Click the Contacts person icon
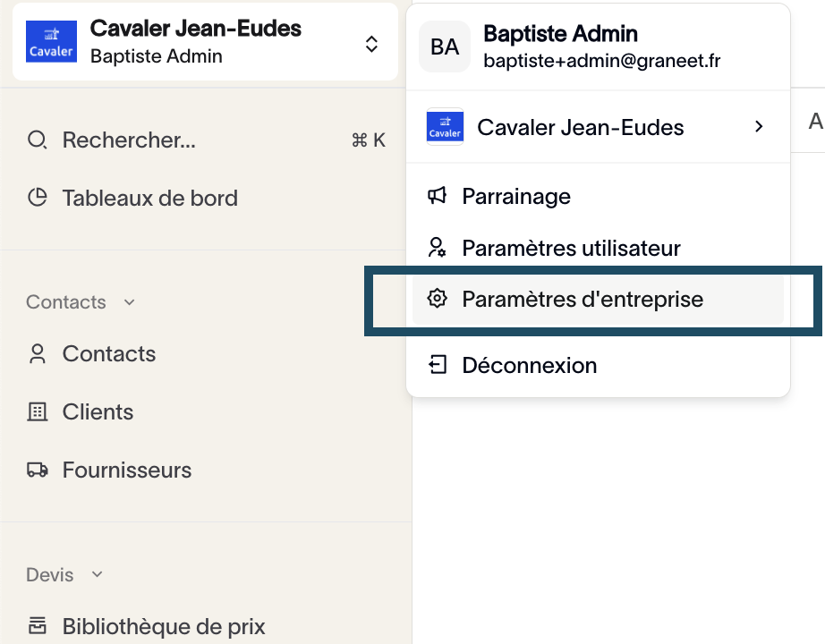The width and height of the screenshot is (825, 644). [x=37, y=354]
